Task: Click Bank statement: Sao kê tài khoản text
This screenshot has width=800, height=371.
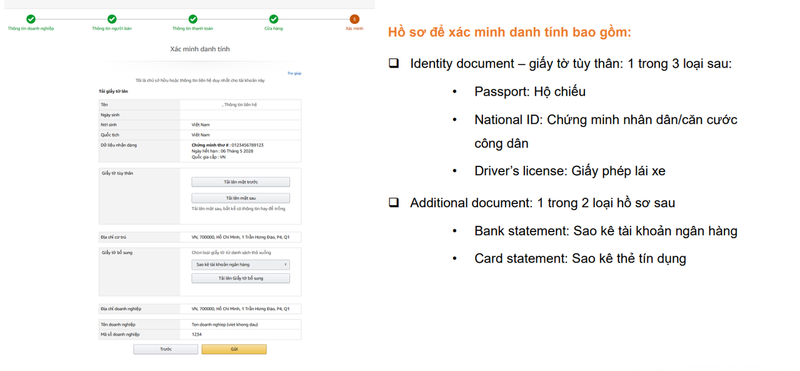Action: 606,231
